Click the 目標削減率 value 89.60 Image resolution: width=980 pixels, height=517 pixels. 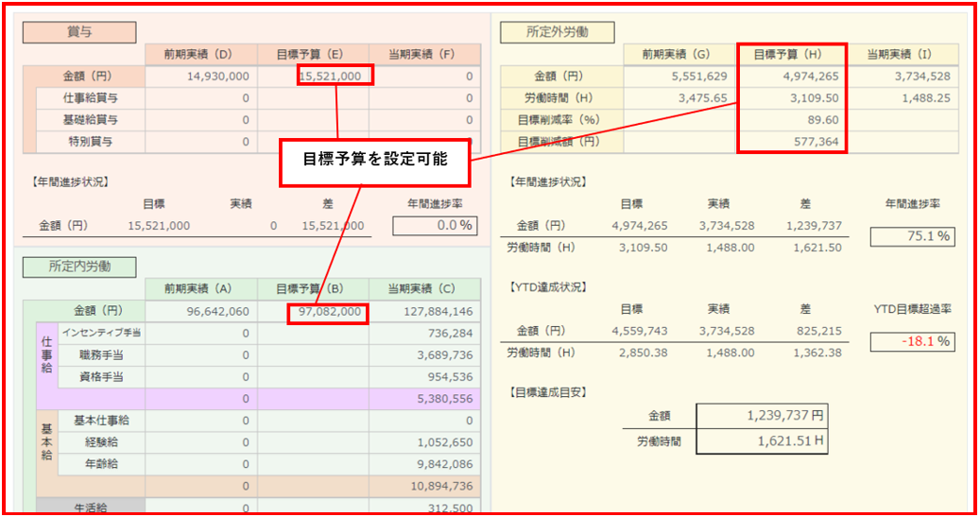(x=792, y=120)
